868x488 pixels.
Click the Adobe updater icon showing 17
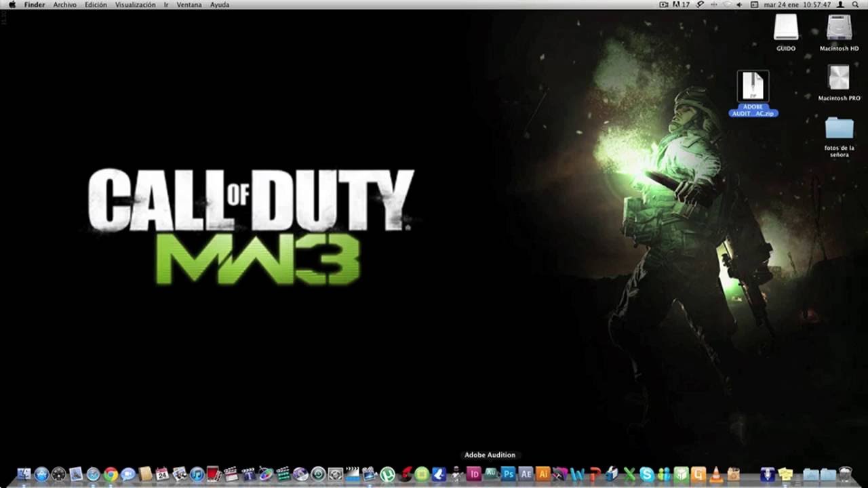681,5
